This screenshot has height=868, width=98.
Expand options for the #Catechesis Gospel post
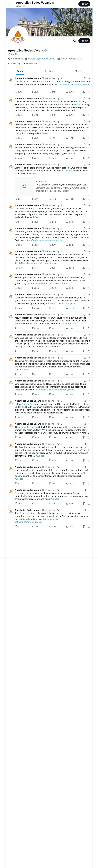(89, 275)
